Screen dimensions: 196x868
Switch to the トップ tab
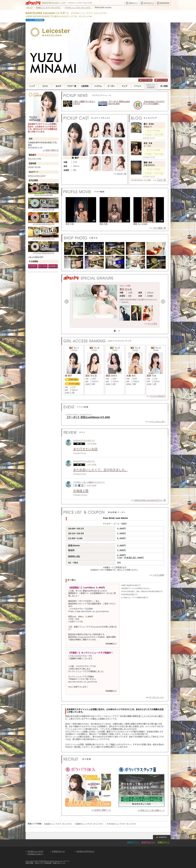[x=32, y=86]
